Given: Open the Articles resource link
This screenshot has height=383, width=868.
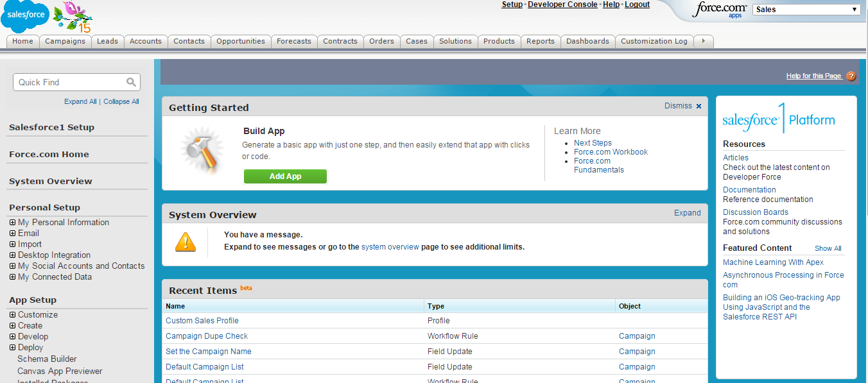Looking at the screenshot, I should [736, 158].
